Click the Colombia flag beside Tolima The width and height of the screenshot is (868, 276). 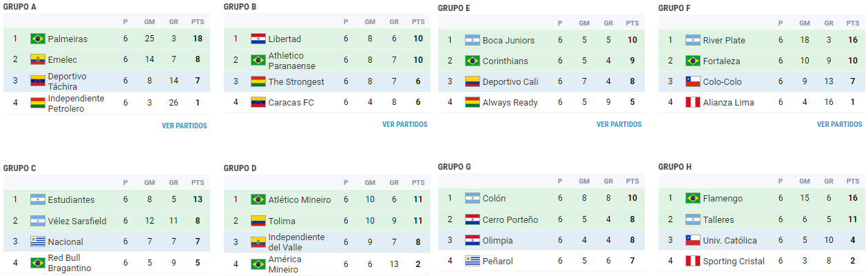(258, 221)
